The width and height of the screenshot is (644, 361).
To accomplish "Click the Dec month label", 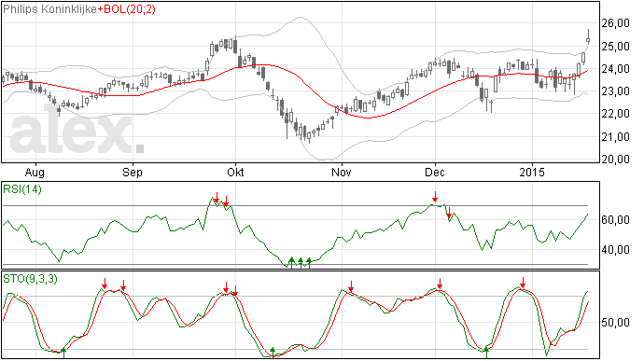I will coord(435,172).
